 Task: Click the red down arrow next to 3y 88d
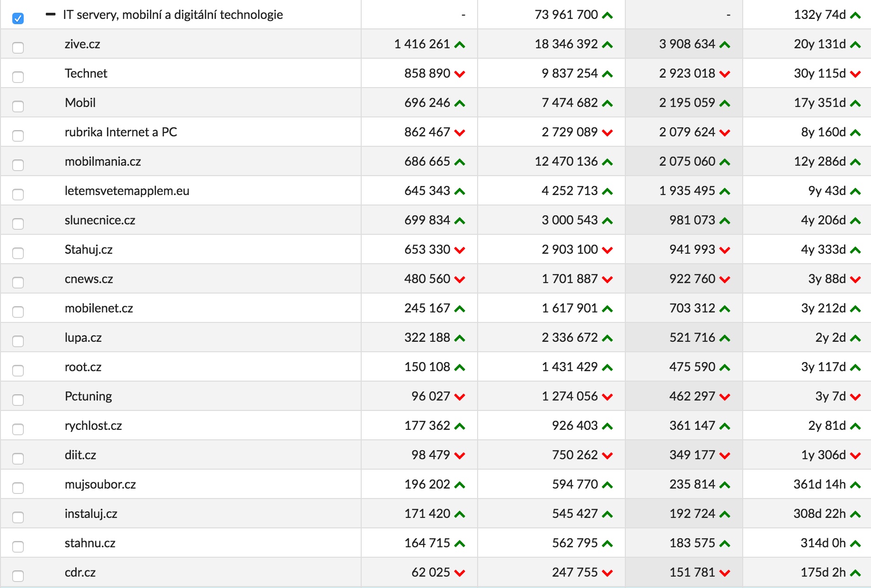tap(855, 280)
